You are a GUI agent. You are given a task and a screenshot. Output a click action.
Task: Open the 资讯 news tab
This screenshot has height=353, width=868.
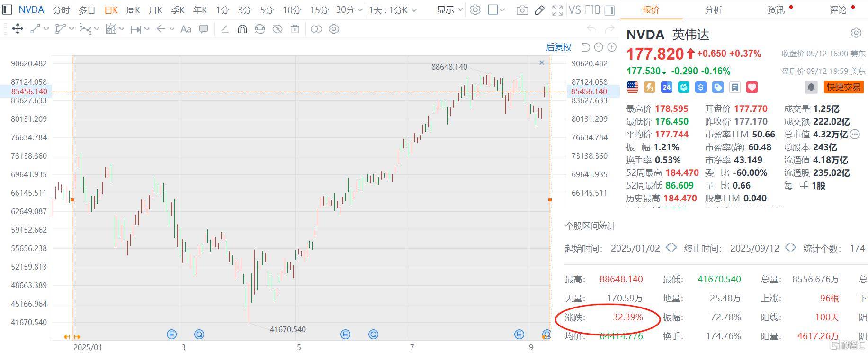click(x=776, y=10)
